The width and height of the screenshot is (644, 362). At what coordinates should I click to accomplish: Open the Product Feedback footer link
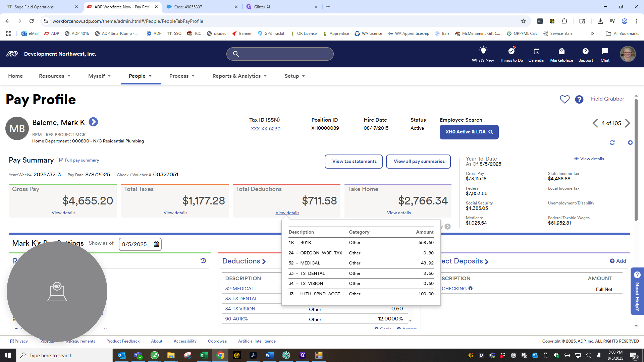tap(123, 341)
